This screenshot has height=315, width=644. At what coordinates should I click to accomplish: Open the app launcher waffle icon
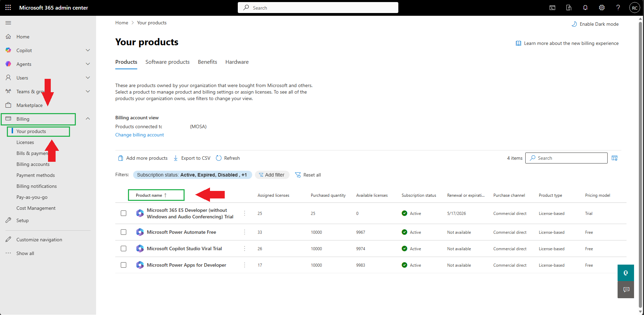pyautogui.click(x=8, y=8)
